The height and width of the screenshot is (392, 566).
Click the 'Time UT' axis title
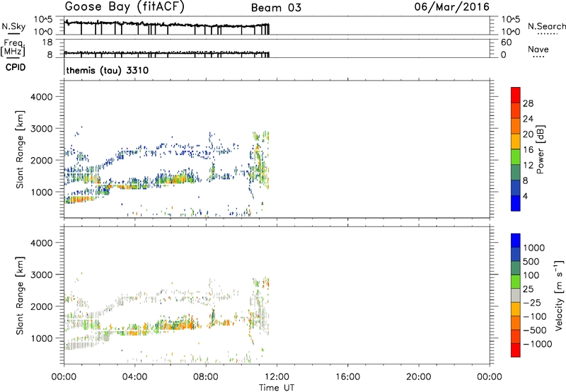[277, 388]
